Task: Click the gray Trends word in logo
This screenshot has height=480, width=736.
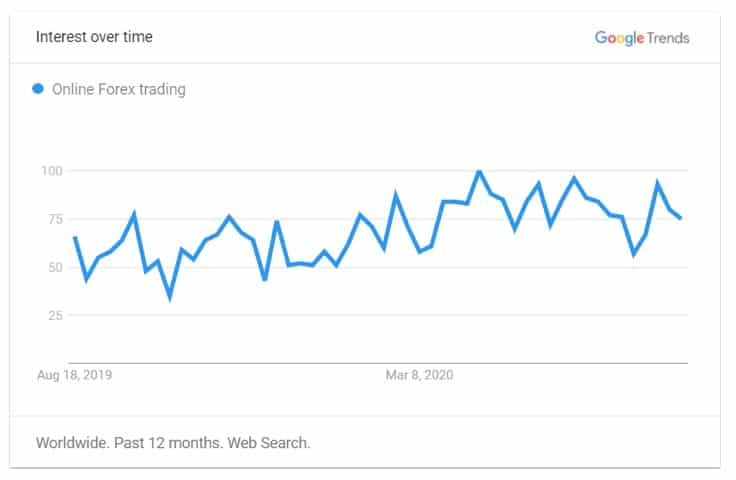Action: pyautogui.click(x=667, y=38)
